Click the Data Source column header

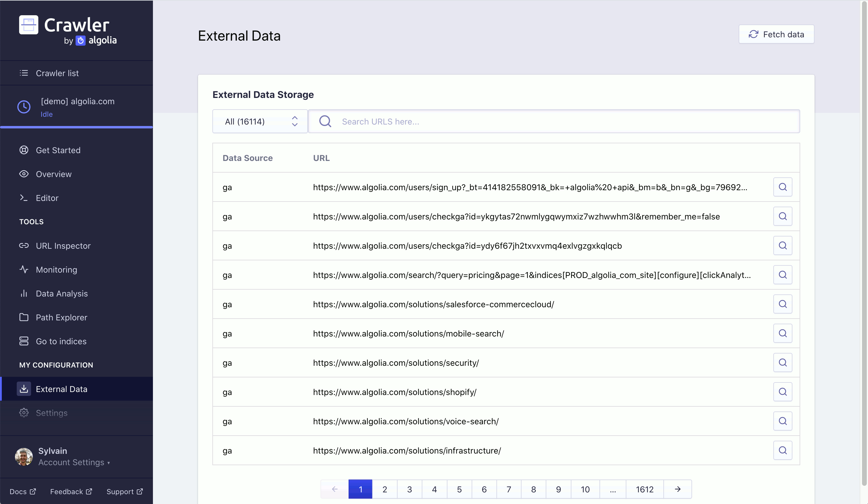point(248,158)
